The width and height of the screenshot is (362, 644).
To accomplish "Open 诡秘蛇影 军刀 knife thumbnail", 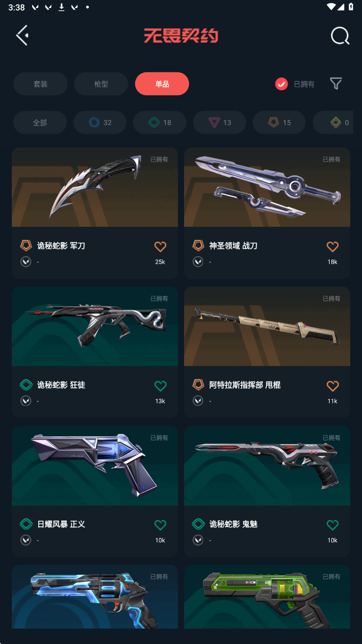I will 95,188.
